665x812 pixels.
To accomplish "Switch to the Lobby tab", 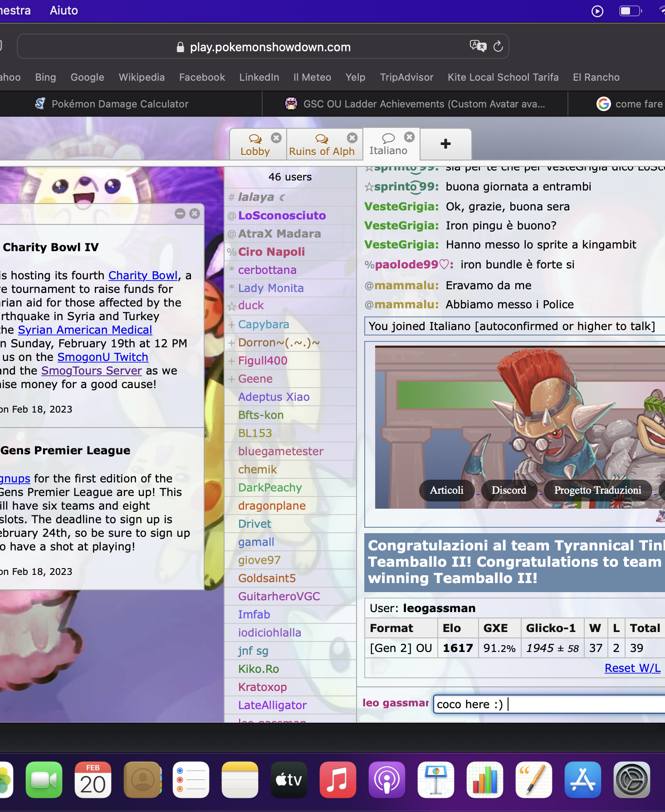I will tap(255, 145).
